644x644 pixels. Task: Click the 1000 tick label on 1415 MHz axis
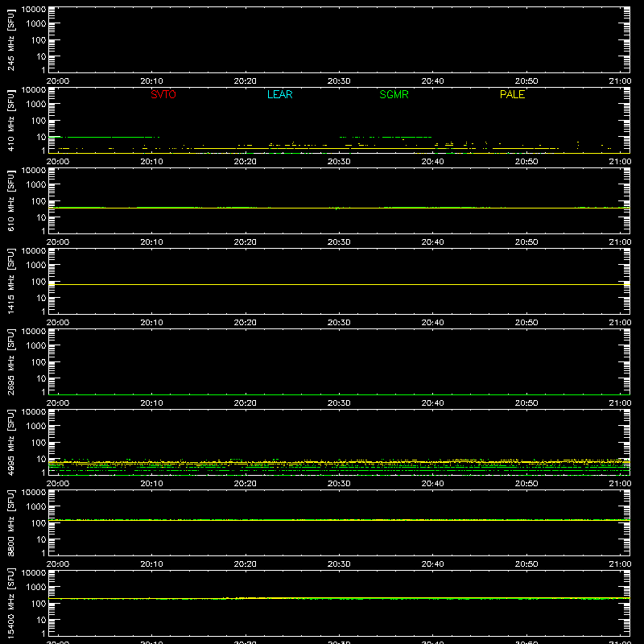[36, 266]
